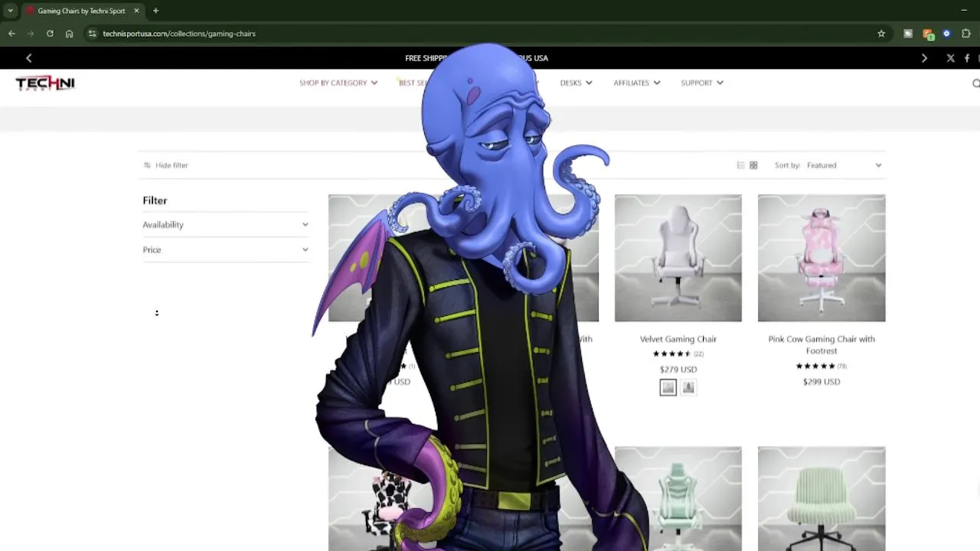Screen dimensions: 980x551
Task: Show next announcement with right arrow
Action: click(924, 58)
